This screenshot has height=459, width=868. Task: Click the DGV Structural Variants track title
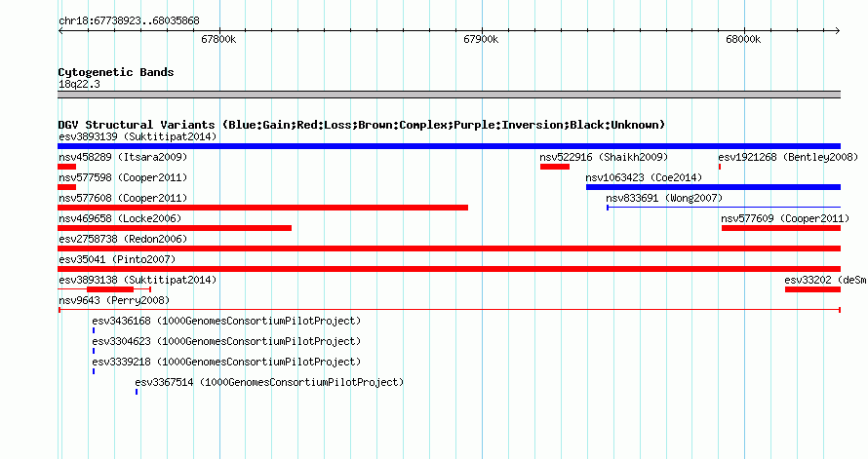(362, 125)
